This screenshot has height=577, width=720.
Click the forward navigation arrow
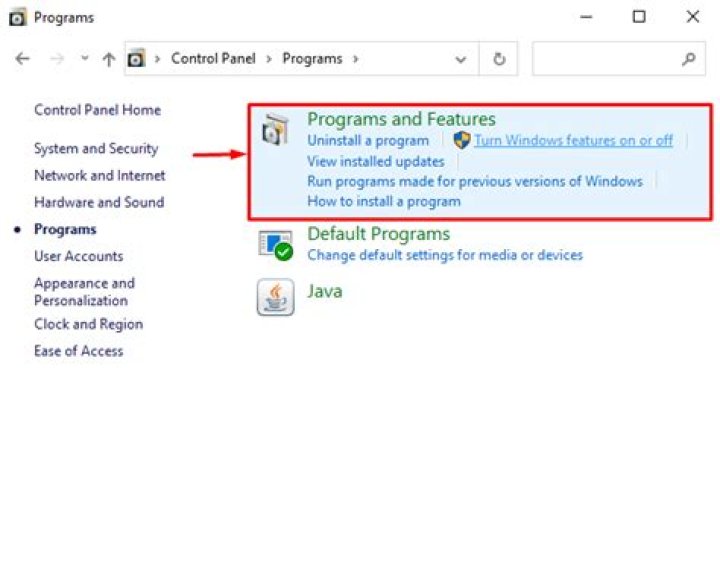56,59
